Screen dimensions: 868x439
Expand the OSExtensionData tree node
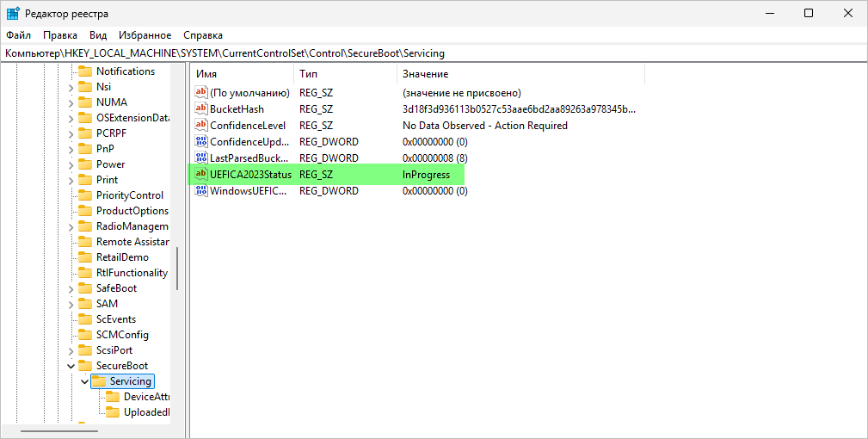71,119
